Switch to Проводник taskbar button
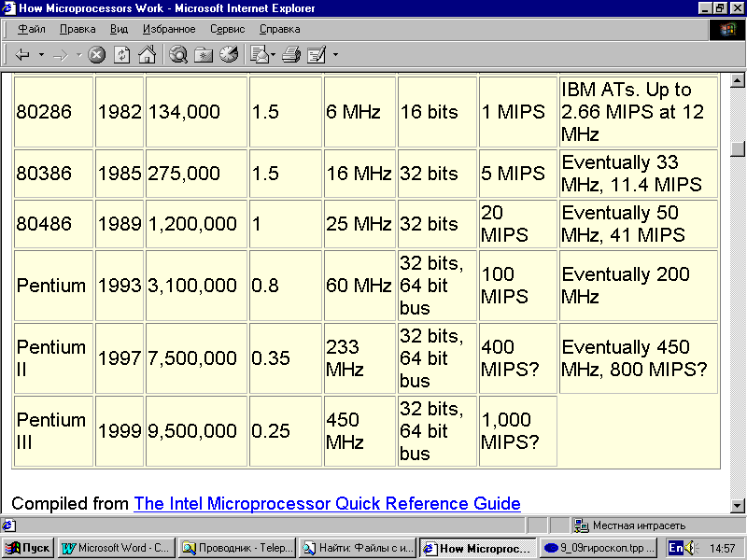This screenshot has width=747, height=560. coord(237,548)
